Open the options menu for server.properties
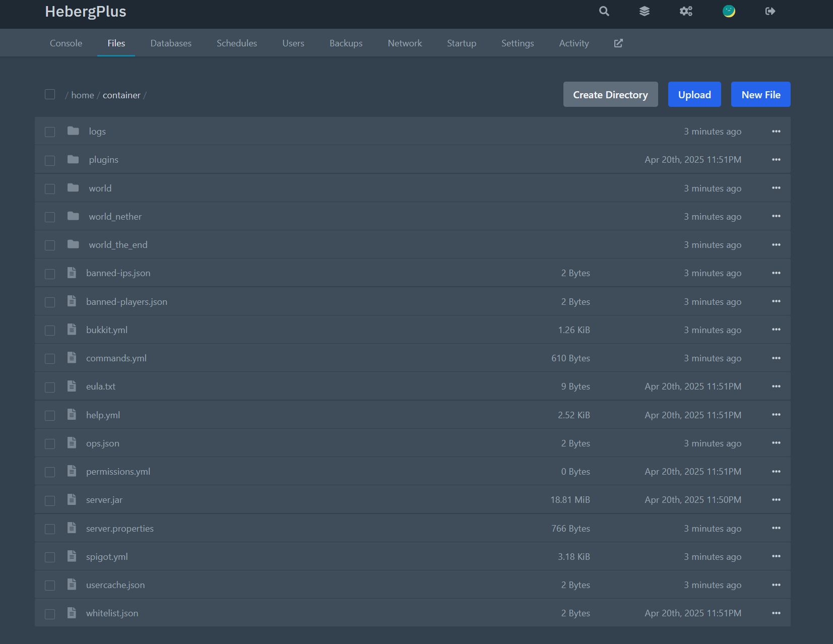Image resolution: width=833 pixels, height=644 pixels. pyautogui.click(x=776, y=528)
